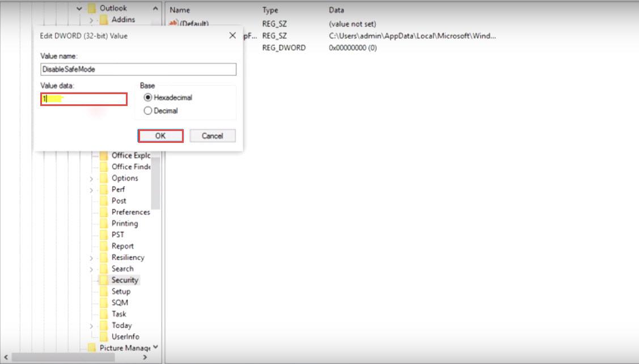Click the C:\Users\admin\AppData data cell
639x364 pixels.
click(x=412, y=36)
